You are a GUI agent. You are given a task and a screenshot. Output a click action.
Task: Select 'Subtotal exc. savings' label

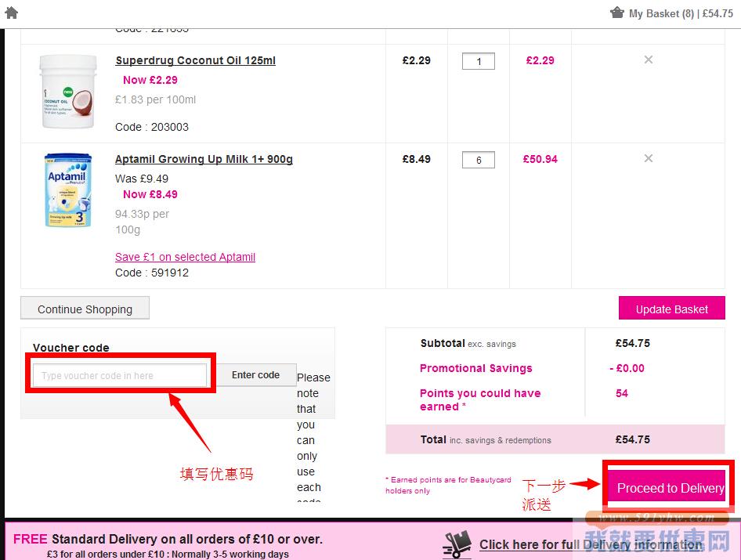coord(468,343)
